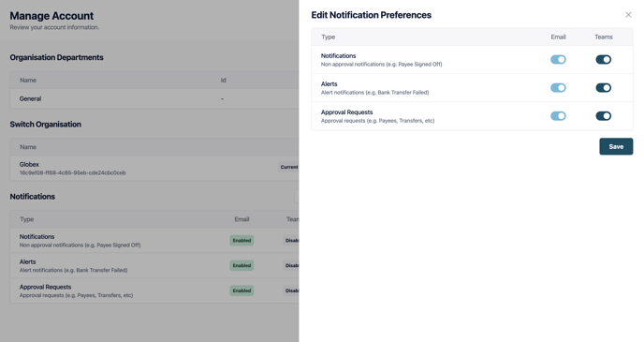
Task: Toggle Teams switch for Approval Requests
Action: pyautogui.click(x=604, y=116)
